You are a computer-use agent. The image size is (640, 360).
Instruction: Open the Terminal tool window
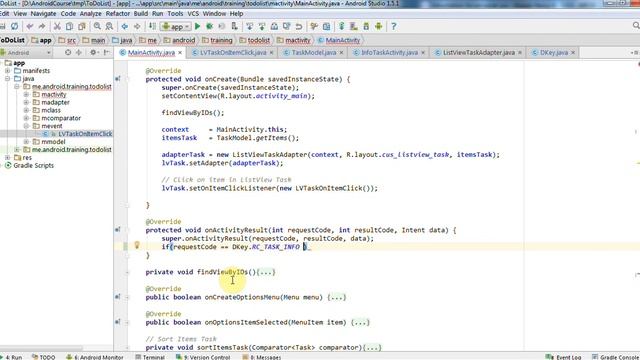pyautogui.click(x=150, y=357)
